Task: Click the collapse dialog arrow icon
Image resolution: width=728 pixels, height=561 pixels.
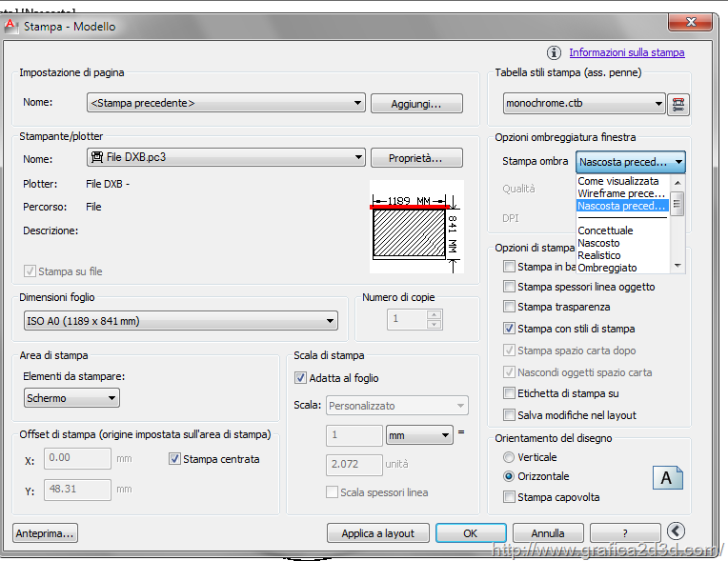Action: [x=676, y=532]
